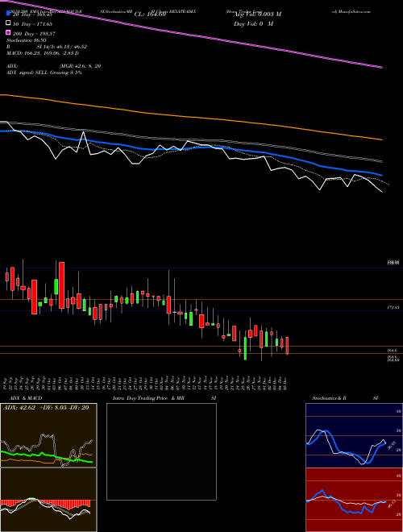Click the 'Stochastics: 86.93' readout
403x532 pixels.
(x=26, y=40)
